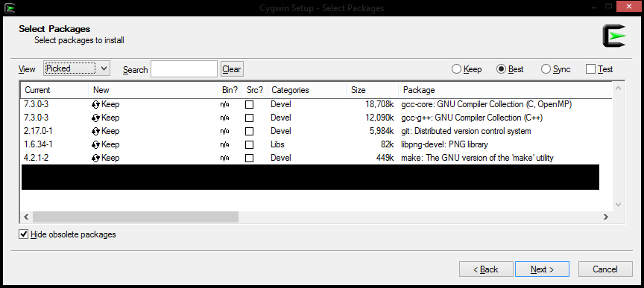Click the horizontal scrollbar thumb

point(136,217)
